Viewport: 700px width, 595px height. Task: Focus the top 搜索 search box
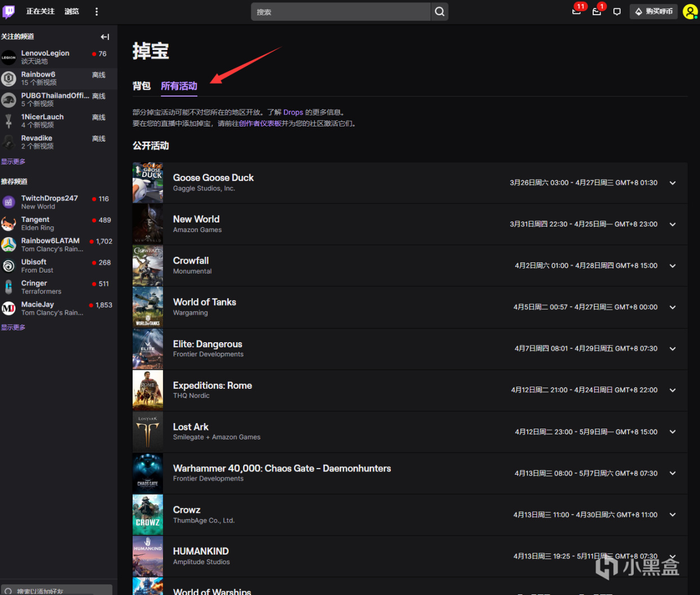point(341,12)
